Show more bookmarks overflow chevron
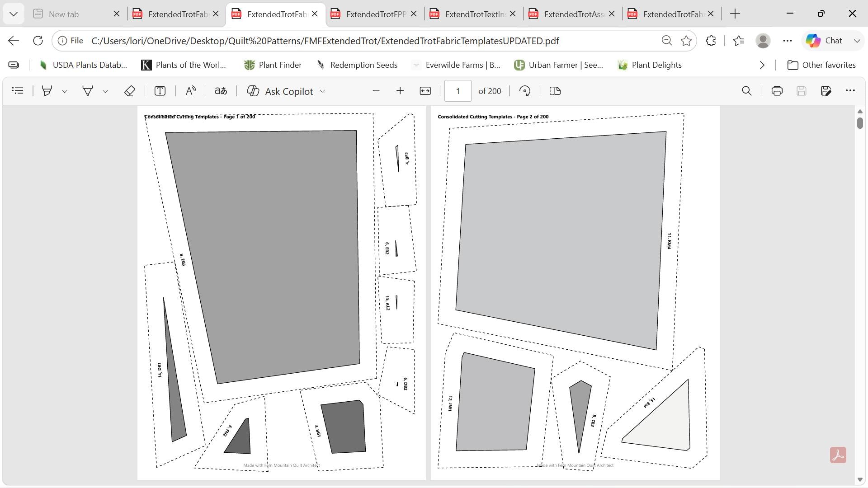 [762, 65]
